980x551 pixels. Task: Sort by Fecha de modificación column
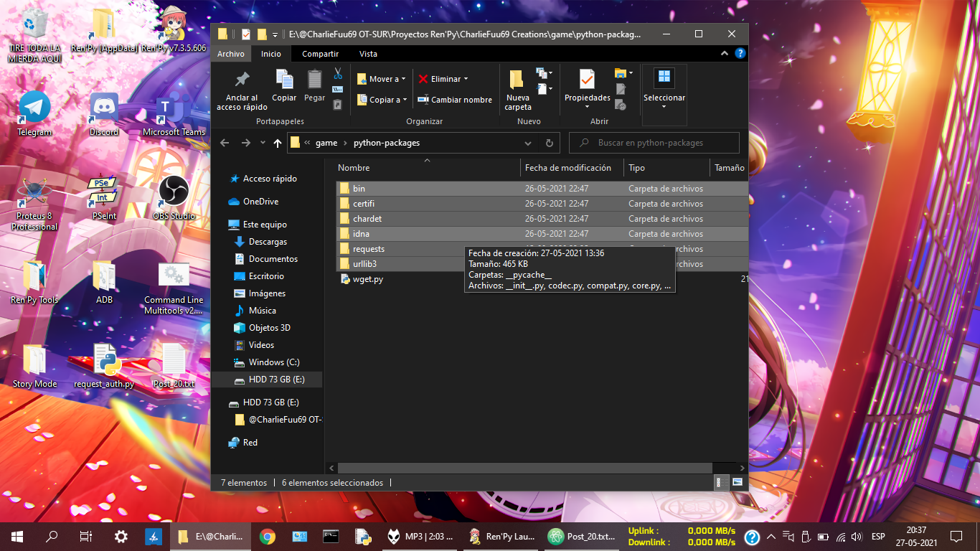coord(567,168)
